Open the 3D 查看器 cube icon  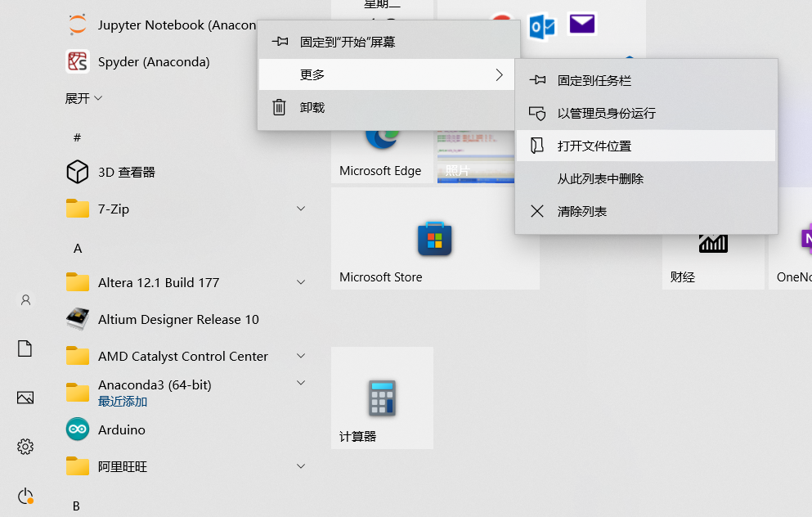tap(78, 172)
